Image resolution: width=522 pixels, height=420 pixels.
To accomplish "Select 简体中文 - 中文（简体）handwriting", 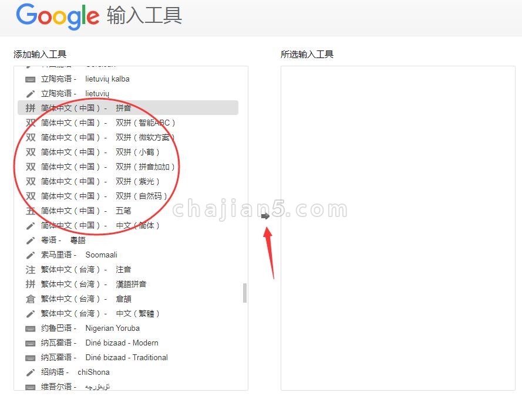I will pos(128,225).
